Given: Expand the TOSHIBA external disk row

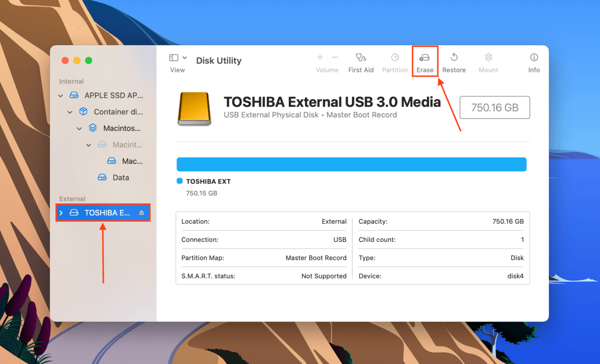Looking at the screenshot, I should (x=61, y=213).
